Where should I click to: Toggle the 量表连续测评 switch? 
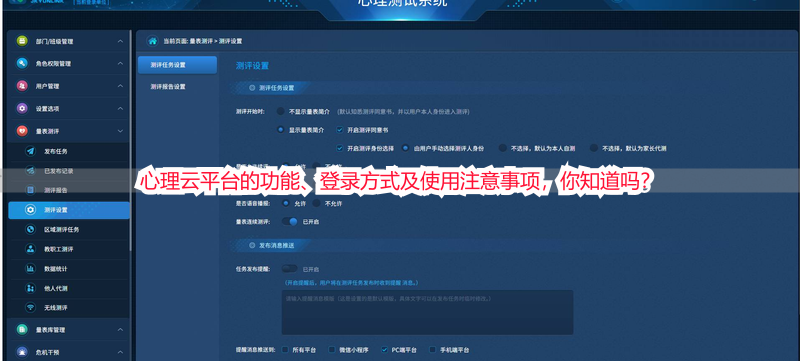tap(289, 222)
